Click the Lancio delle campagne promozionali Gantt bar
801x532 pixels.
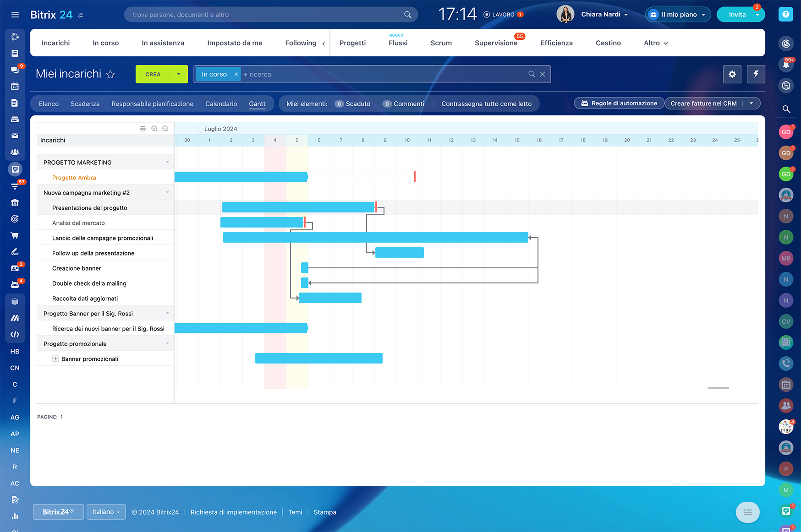pyautogui.click(x=375, y=238)
